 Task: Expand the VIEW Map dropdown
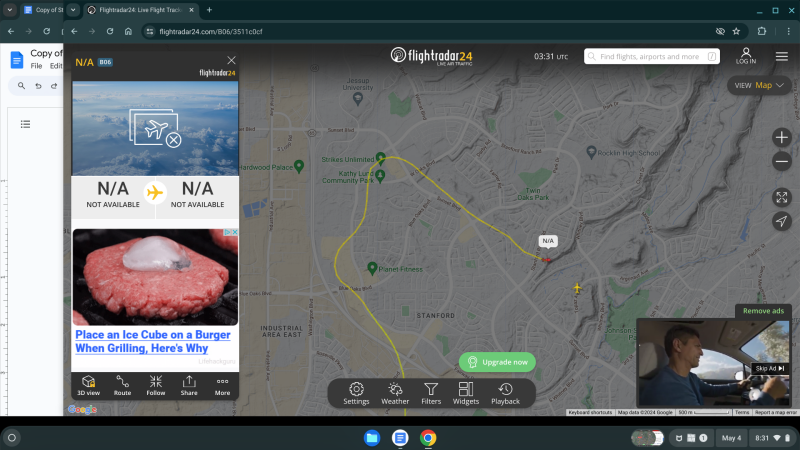[x=759, y=85]
